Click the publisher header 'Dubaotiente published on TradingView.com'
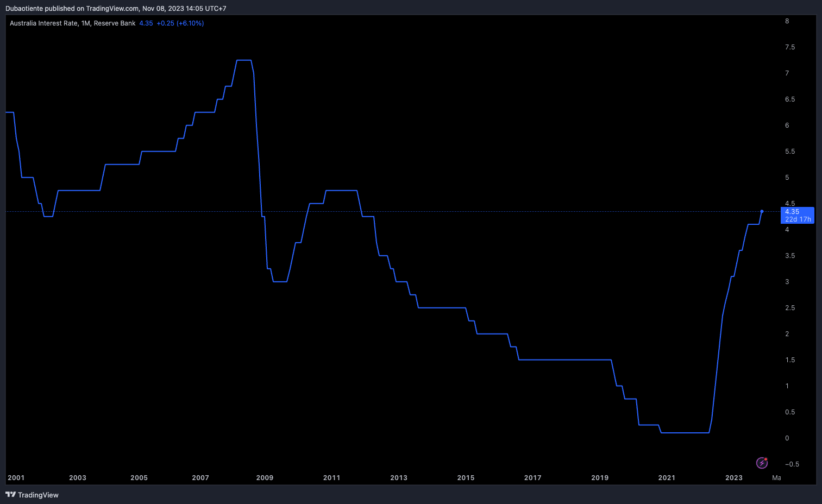822x504 pixels. pyautogui.click(x=72, y=9)
